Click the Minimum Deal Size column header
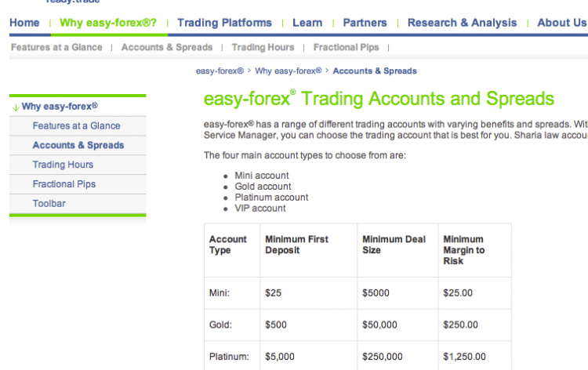 pos(394,245)
